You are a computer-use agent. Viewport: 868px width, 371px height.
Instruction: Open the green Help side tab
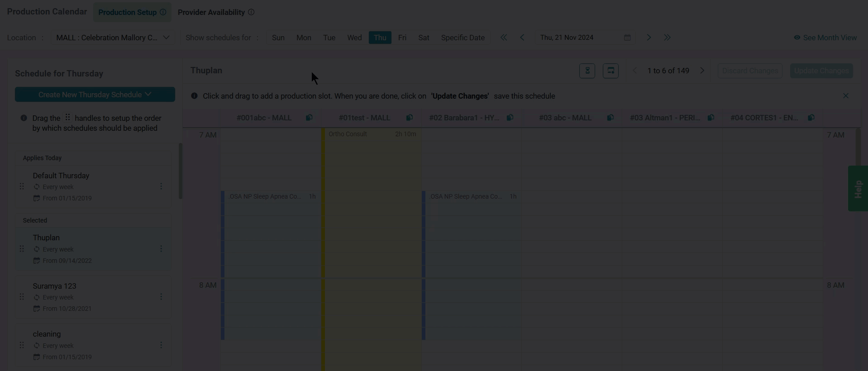pyautogui.click(x=858, y=188)
